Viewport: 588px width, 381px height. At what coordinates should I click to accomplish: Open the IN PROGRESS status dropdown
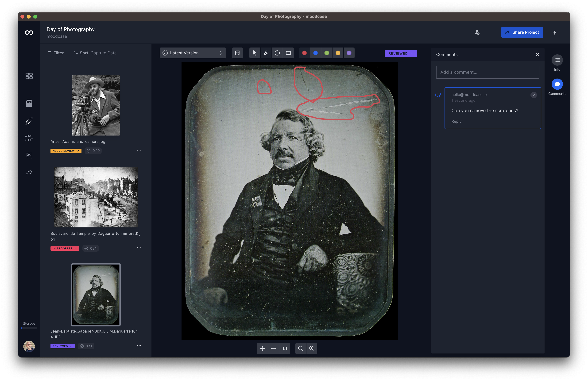(65, 248)
